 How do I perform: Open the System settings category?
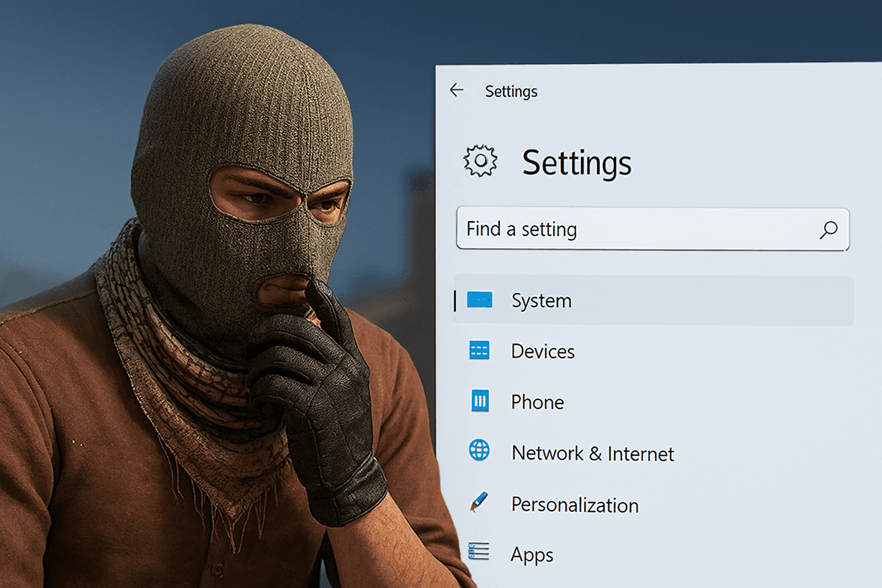[541, 300]
